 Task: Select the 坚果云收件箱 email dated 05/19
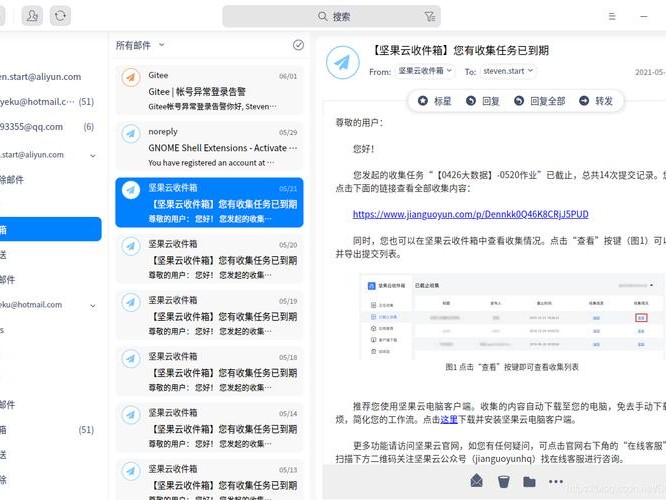209,315
